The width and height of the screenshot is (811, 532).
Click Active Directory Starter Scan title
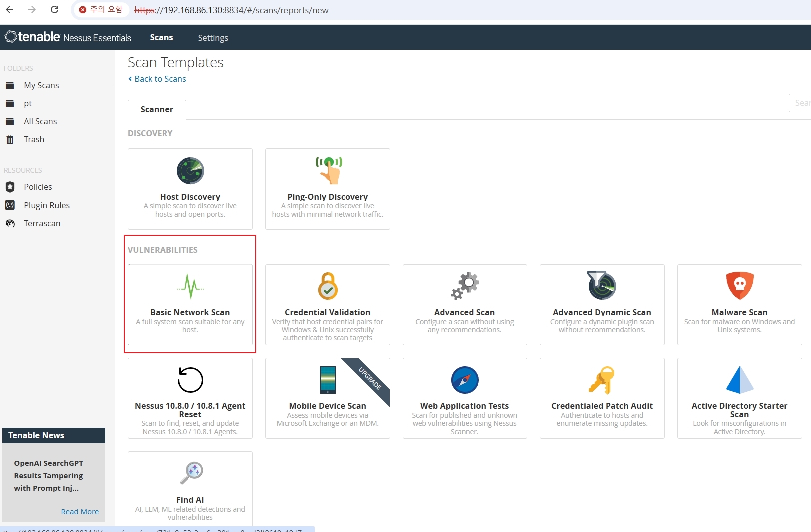tap(740, 410)
